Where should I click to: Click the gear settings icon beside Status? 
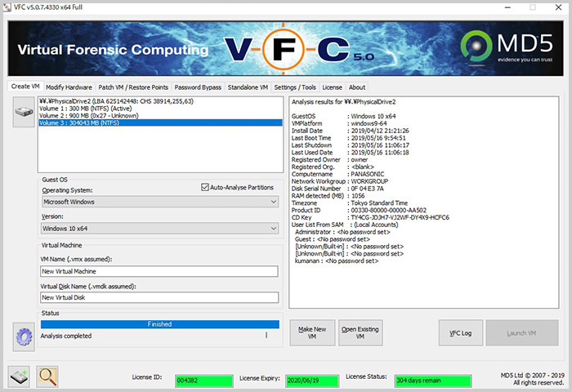point(23,335)
